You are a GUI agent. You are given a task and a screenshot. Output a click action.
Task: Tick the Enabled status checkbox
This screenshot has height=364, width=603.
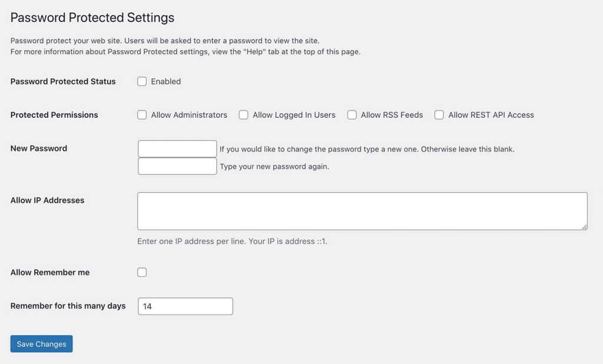[x=142, y=81]
